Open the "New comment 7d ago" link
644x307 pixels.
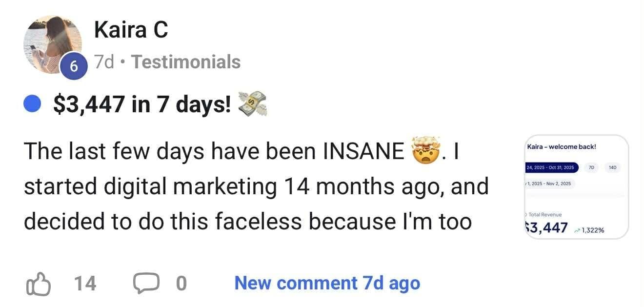point(327,283)
